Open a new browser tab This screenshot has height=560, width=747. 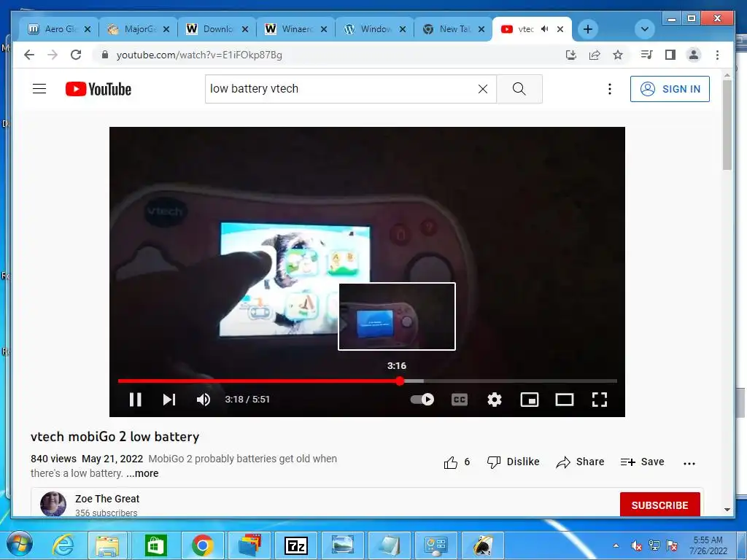coord(588,29)
